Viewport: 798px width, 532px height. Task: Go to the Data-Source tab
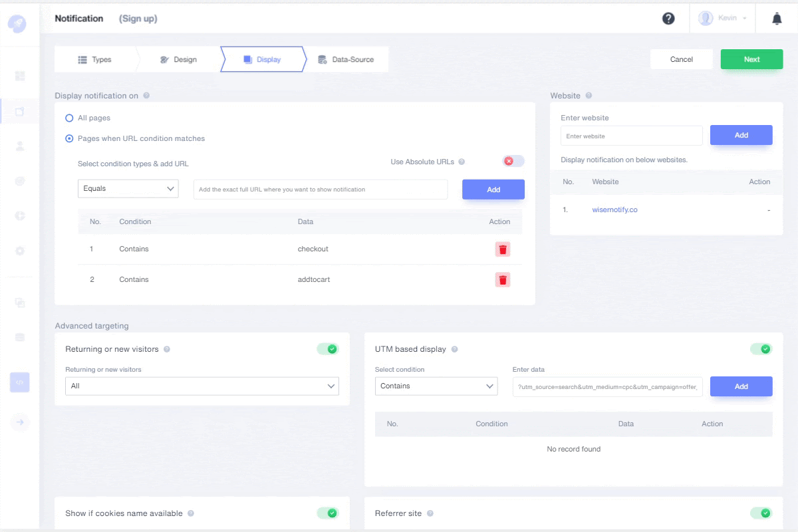[346, 60]
